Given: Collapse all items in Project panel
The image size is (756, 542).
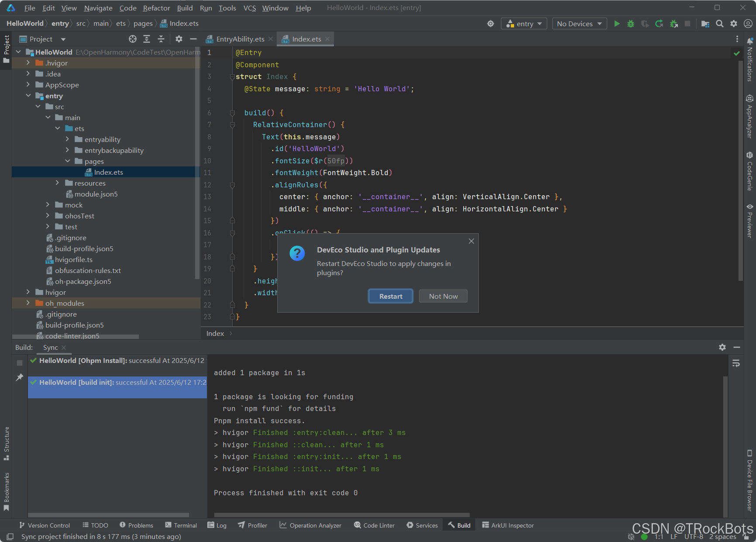Looking at the screenshot, I should 161,39.
